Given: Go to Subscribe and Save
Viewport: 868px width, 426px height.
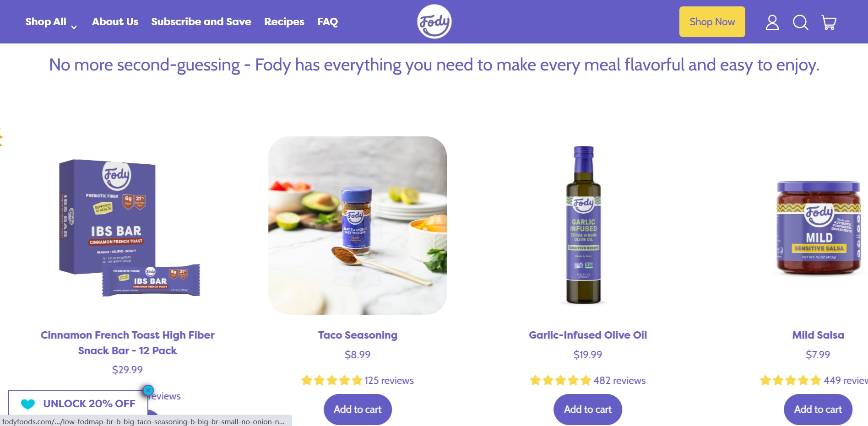Looking at the screenshot, I should (201, 22).
